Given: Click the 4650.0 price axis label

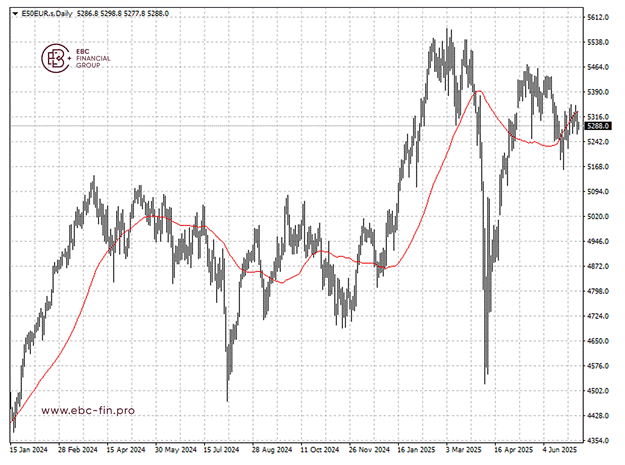Looking at the screenshot, I should (x=598, y=341).
